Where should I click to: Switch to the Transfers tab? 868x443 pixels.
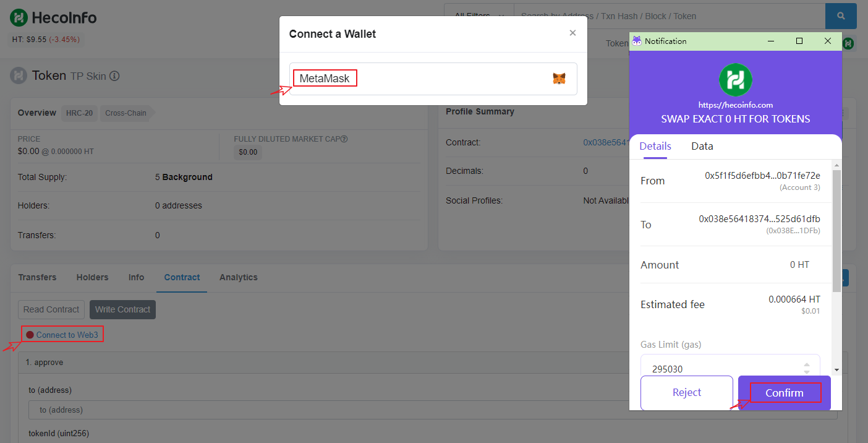(37, 277)
